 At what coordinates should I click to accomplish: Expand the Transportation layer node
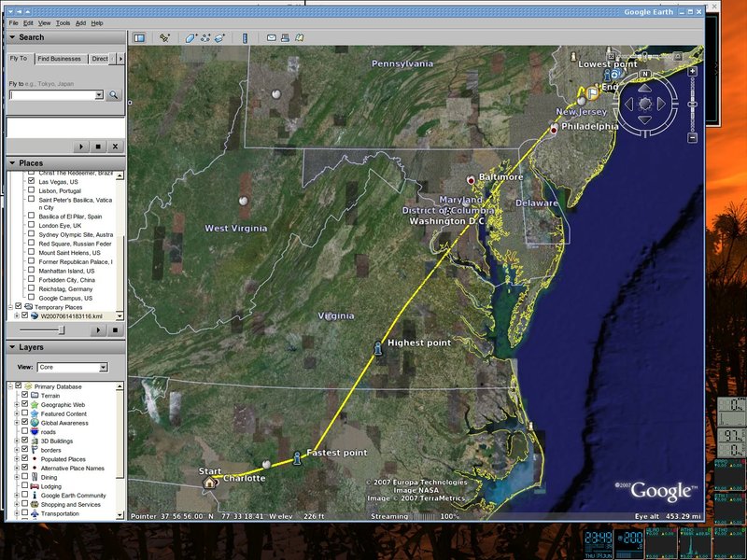pos(17,513)
